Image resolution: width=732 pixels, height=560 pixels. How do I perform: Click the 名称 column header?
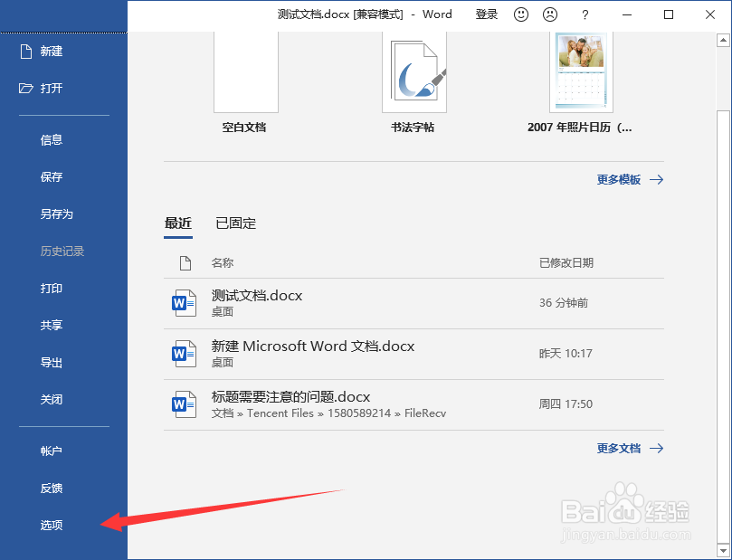[x=223, y=263]
